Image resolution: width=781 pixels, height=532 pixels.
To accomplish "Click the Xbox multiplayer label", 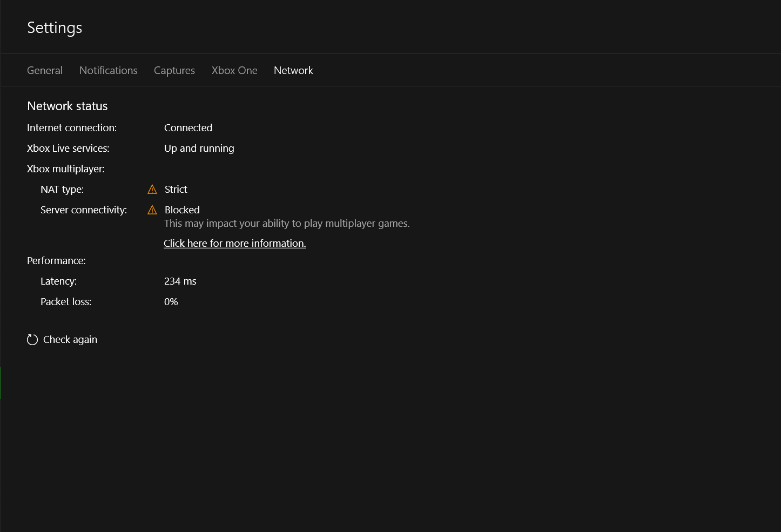I will tap(66, 169).
